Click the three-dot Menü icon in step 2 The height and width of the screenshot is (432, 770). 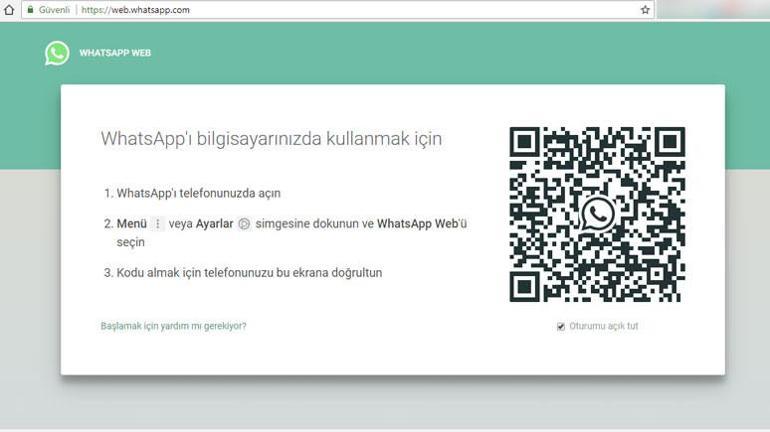(x=157, y=224)
